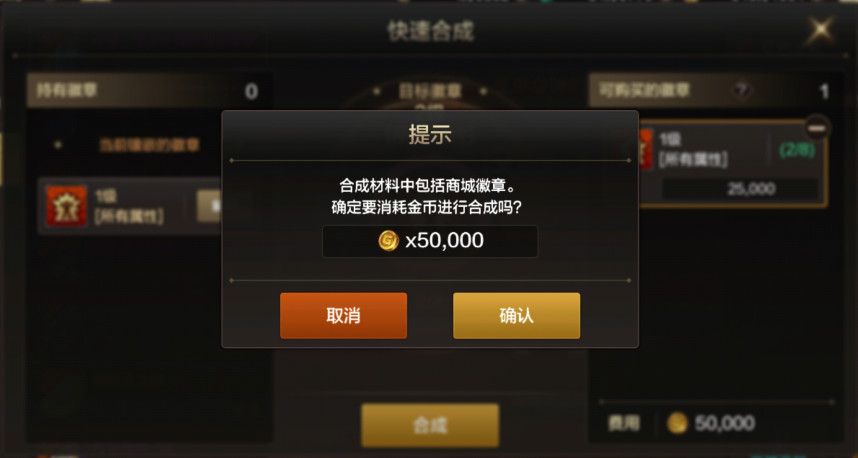
Task: Open the question mark help icon
Action: [743, 90]
